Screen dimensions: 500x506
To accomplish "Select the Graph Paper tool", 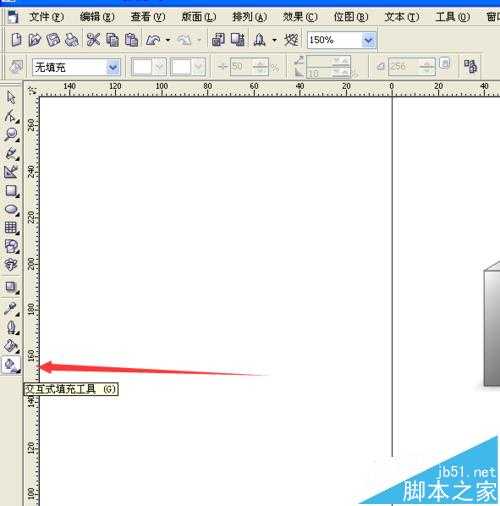I will (11, 228).
